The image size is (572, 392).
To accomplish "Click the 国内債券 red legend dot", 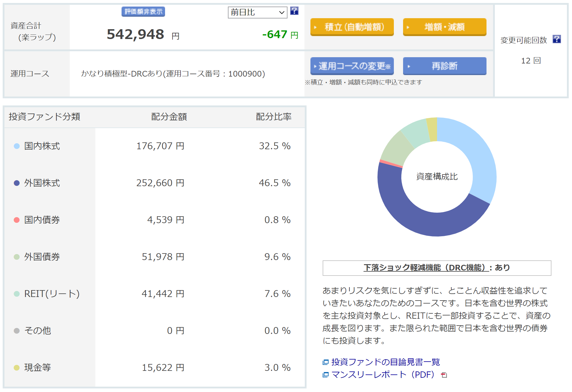I will click(x=17, y=220).
